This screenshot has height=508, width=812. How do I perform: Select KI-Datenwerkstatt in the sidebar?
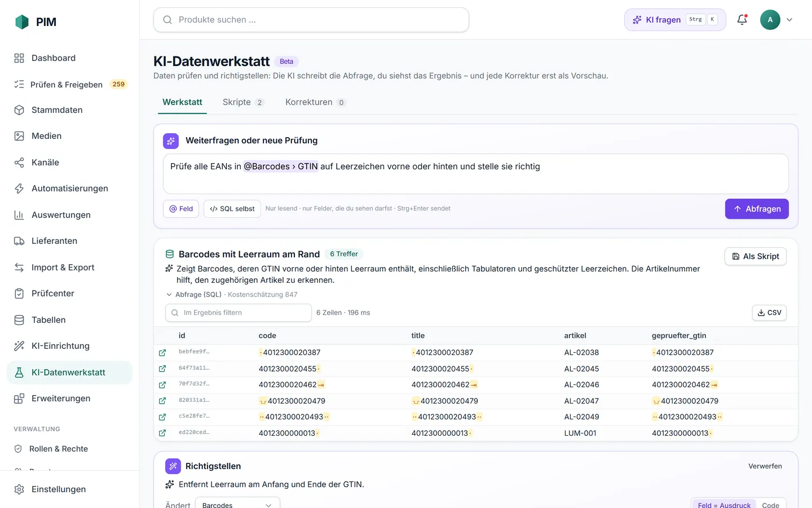click(x=69, y=373)
